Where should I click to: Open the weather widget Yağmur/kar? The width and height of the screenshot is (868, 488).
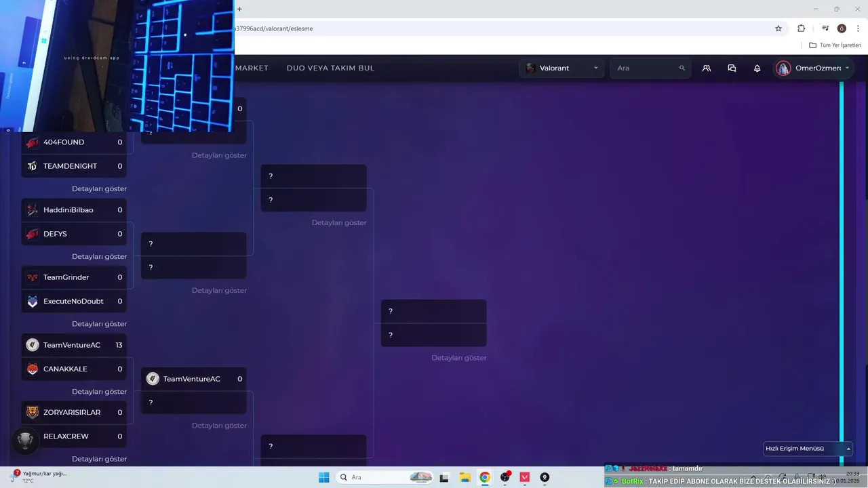pos(39,477)
